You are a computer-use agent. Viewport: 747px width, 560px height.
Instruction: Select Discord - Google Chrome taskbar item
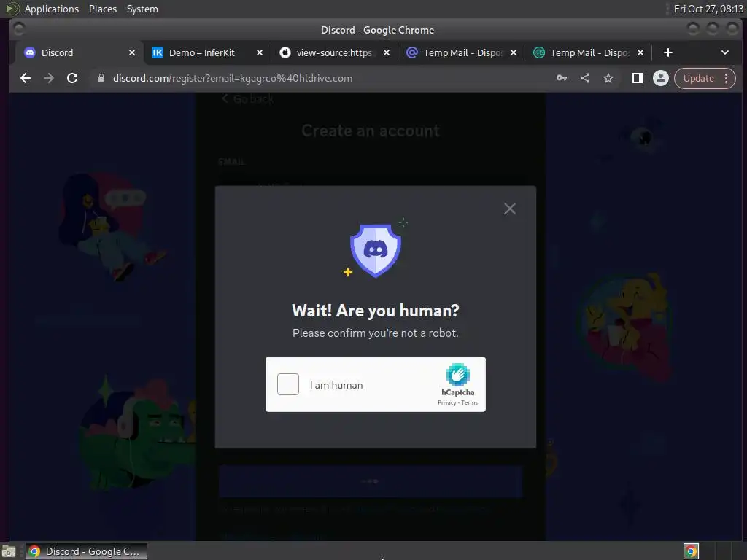pos(86,551)
